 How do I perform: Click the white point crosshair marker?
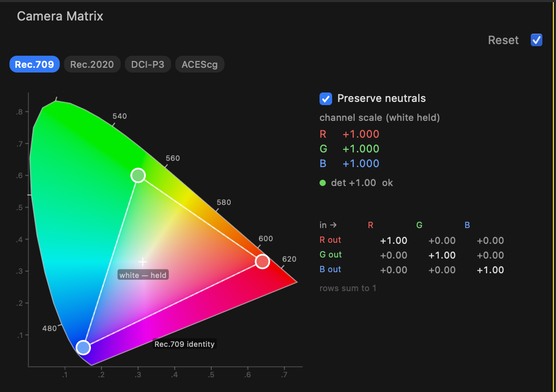[142, 262]
